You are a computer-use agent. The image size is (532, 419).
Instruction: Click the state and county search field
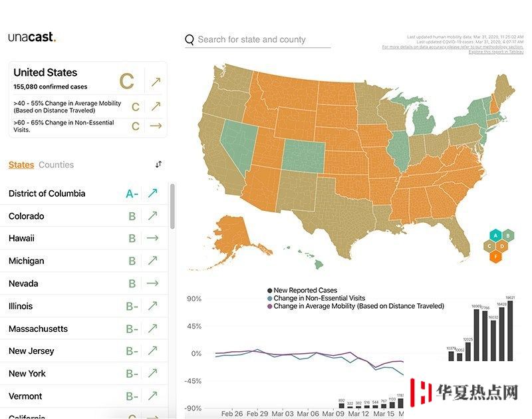[x=258, y=40]
